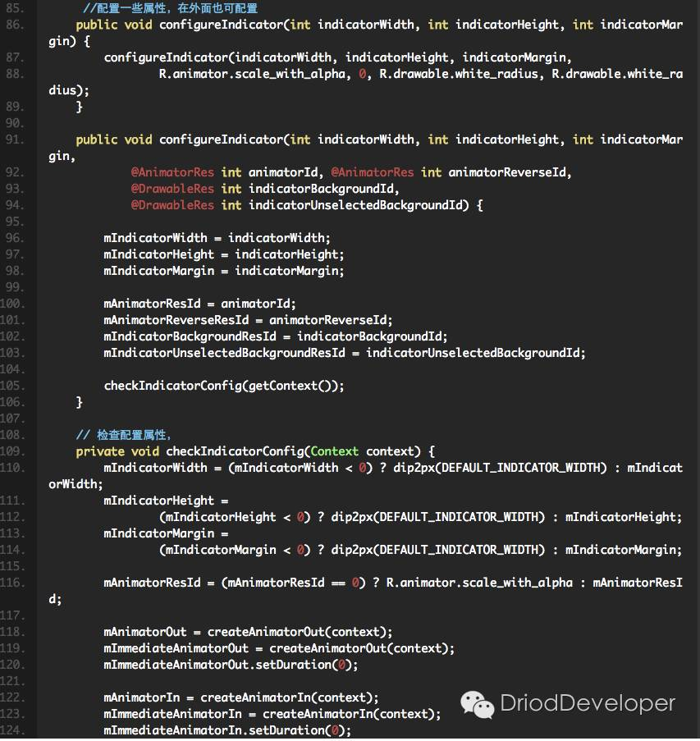
Task: Click 'checkIndicatorConfig(getContext());' call
Action: coord(224,387)
